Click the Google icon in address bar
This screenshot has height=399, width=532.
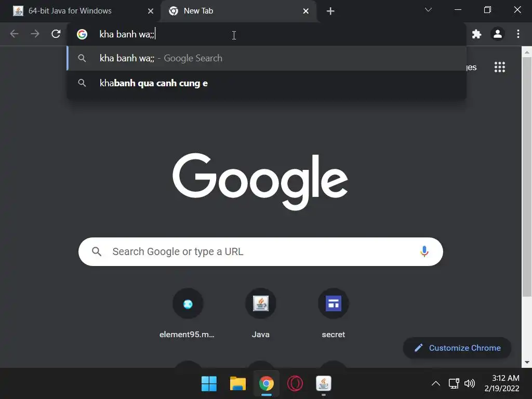(82, 34)
